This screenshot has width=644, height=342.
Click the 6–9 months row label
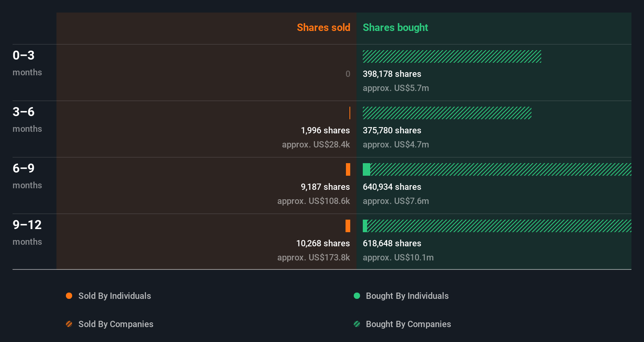(27, 176)
